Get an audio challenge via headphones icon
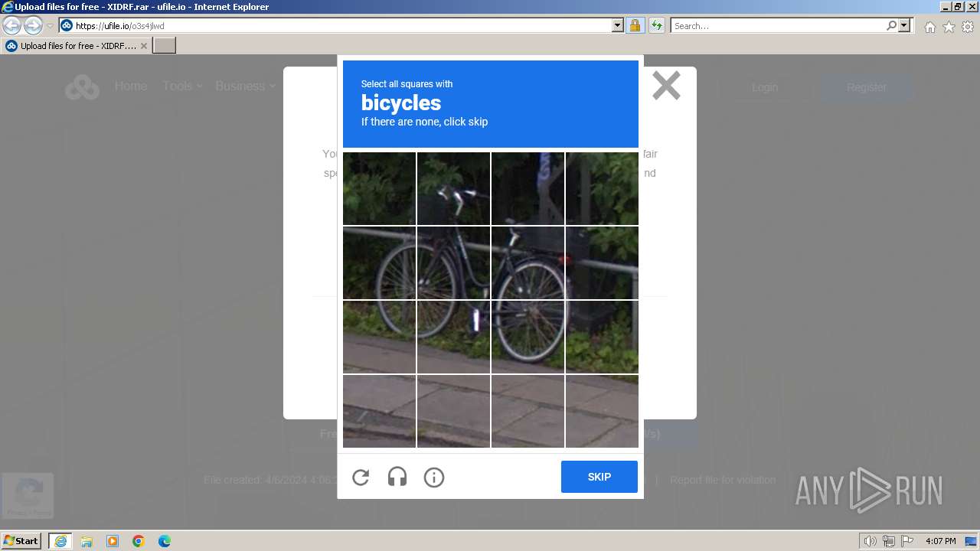 (x=397, y=478)
